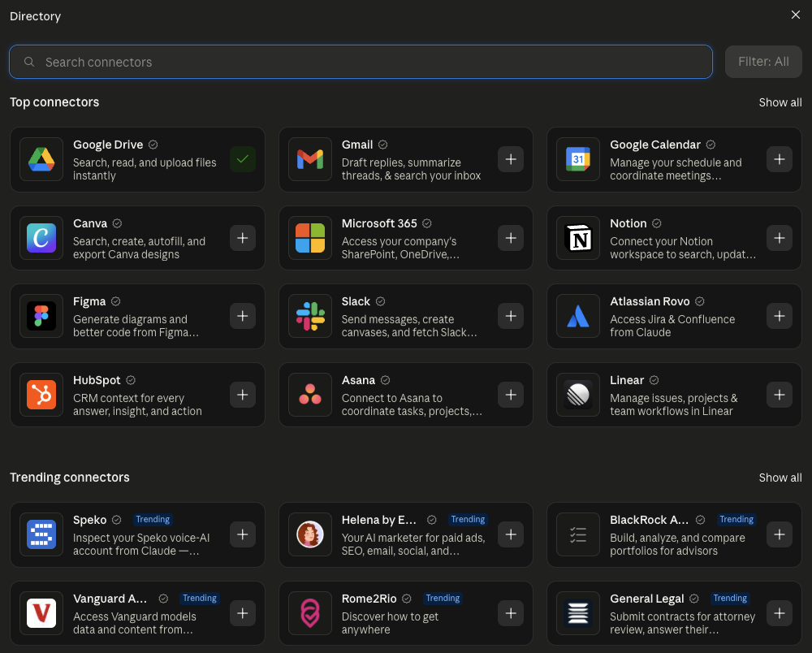Add the Helena connector

(511, 534)
